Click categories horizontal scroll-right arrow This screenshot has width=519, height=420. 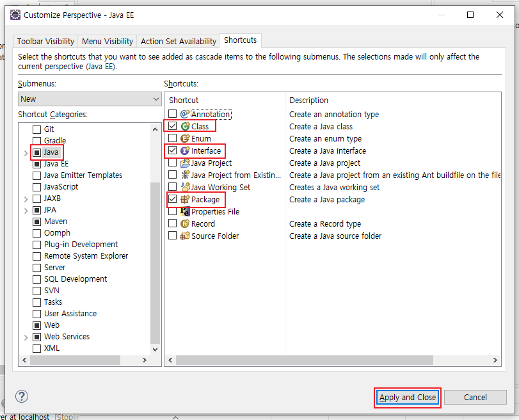[145, 360]
